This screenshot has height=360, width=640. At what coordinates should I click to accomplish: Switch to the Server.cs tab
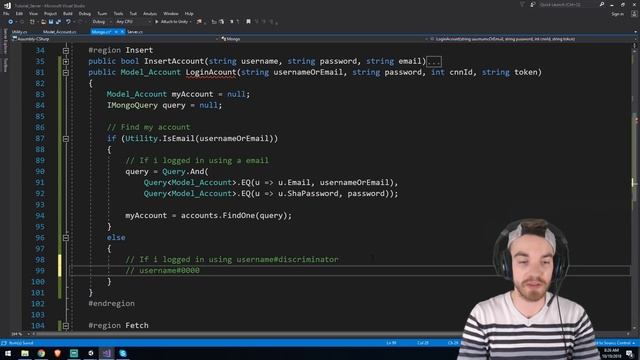(135, 31)
